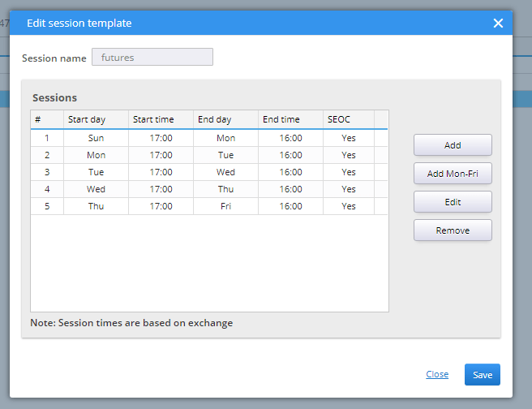The image size is (532, 409).
Task: Click the Edit button
Action: click(453, 202)
